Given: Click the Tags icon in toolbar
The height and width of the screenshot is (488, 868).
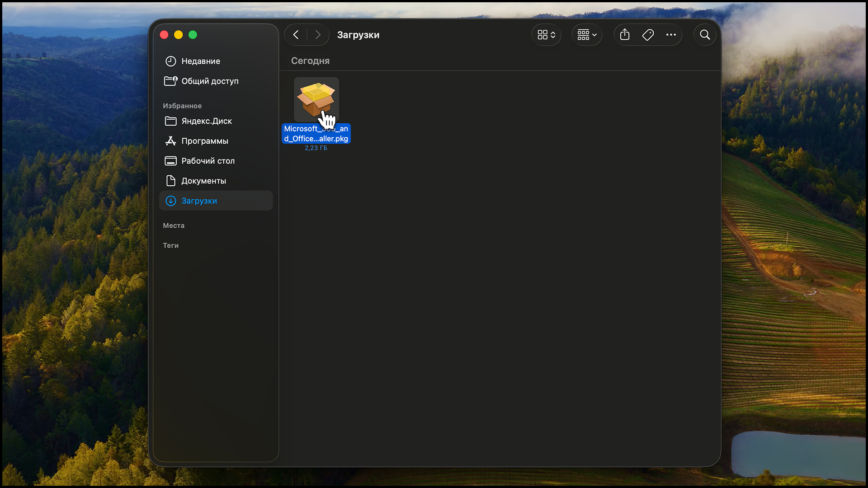Looking at the screenshot, I should [648, 35].
